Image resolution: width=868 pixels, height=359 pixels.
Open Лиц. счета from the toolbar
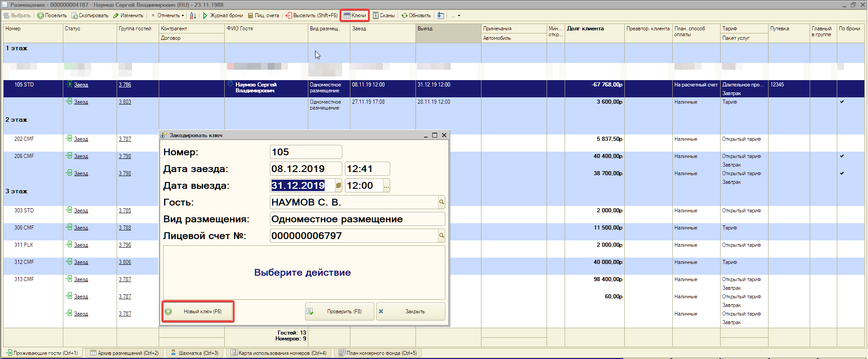[x=264, y=15]
